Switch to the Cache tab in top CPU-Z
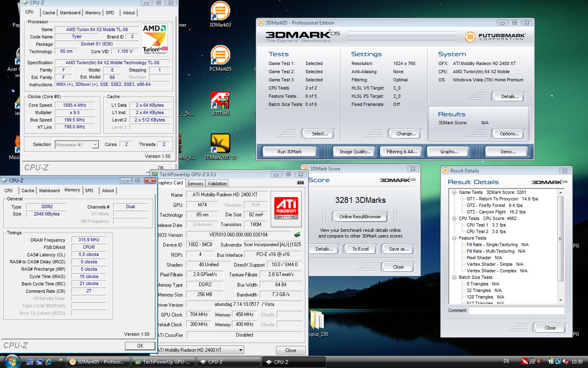Screen dimensions: 588x368 click(49, 13)
